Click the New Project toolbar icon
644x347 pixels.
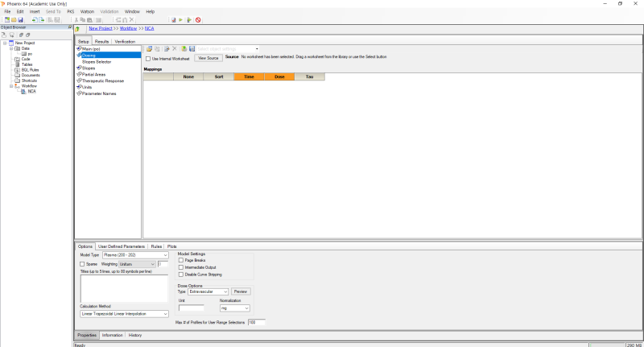pos(7,19)
